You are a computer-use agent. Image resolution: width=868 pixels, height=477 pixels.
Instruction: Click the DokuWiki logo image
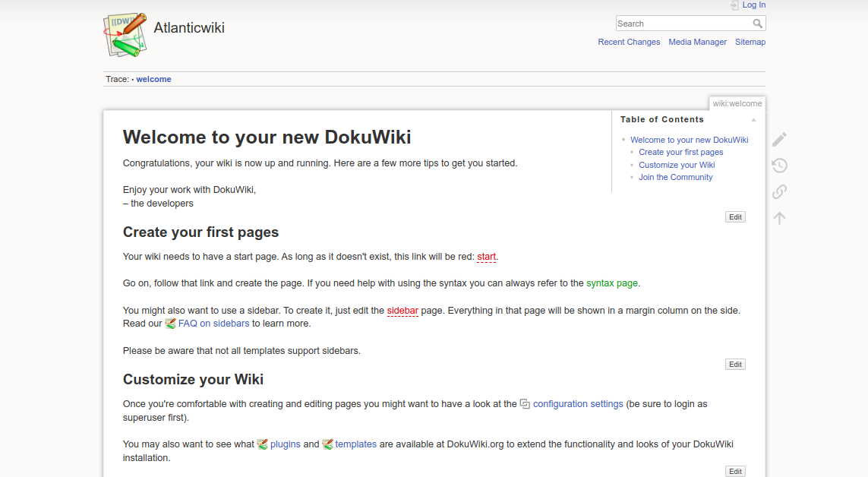(x=125, y=34)
